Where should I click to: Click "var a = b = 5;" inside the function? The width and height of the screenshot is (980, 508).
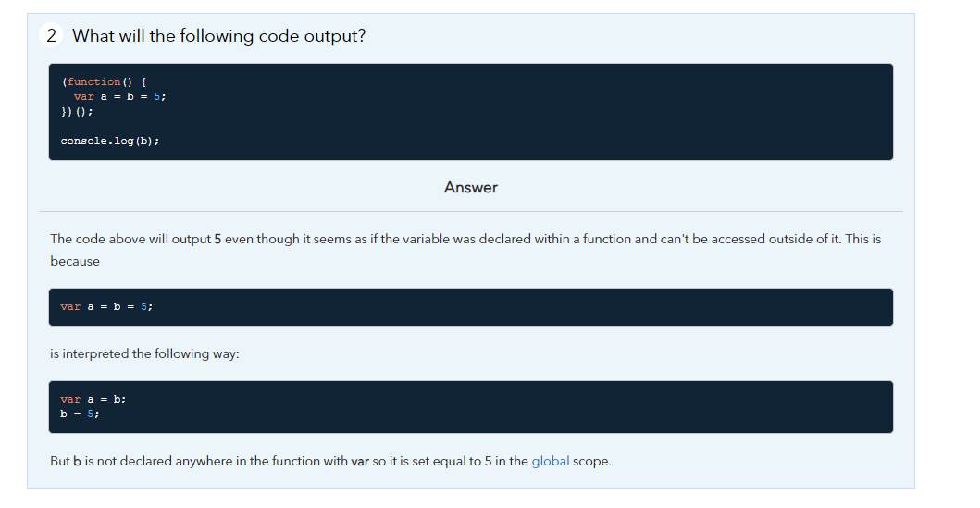pos(119,96)
